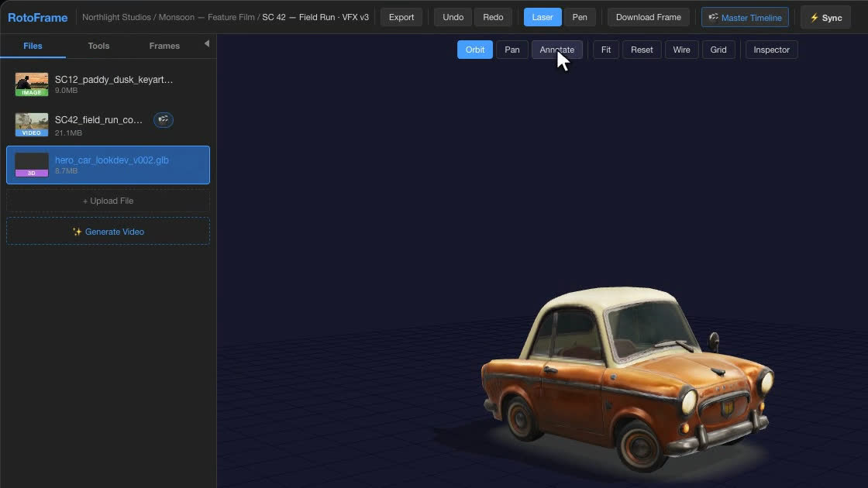The width and height of the screenshot is (868, 488).
Task: Switch to the Frames tab
Action: pos(164,46)
